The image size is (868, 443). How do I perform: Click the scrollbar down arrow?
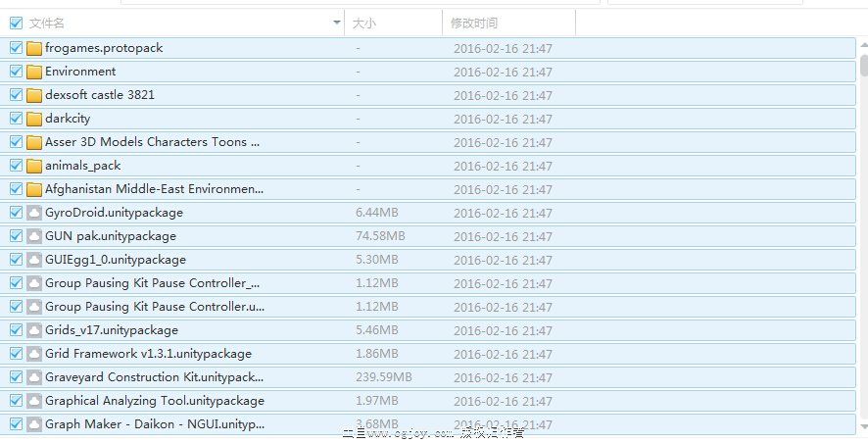[x=864, y=427]
